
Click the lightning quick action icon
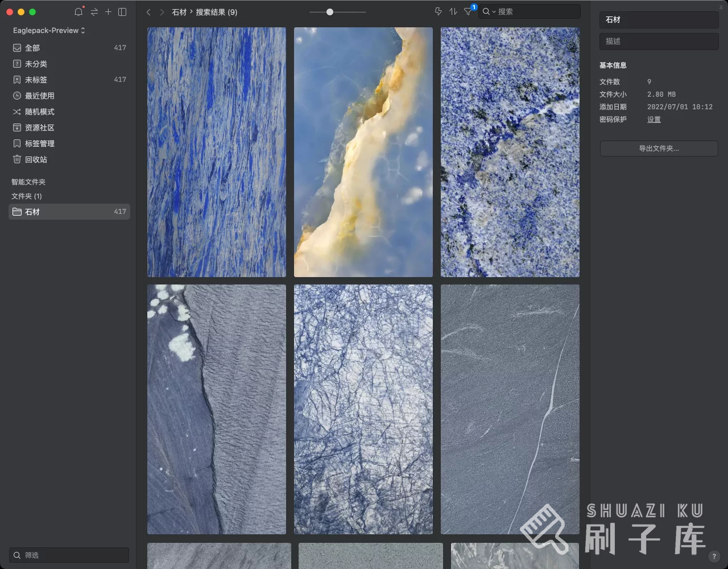438,12
